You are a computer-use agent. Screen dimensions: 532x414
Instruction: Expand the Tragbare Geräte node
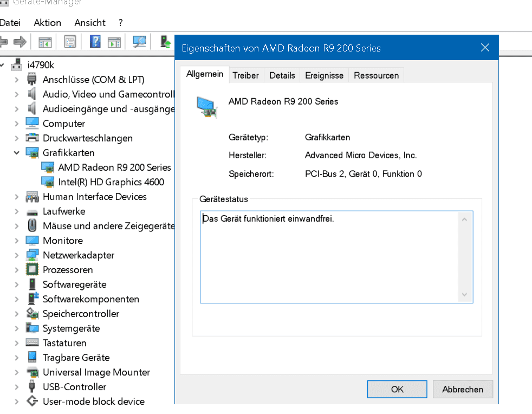[x=17, y=358]
